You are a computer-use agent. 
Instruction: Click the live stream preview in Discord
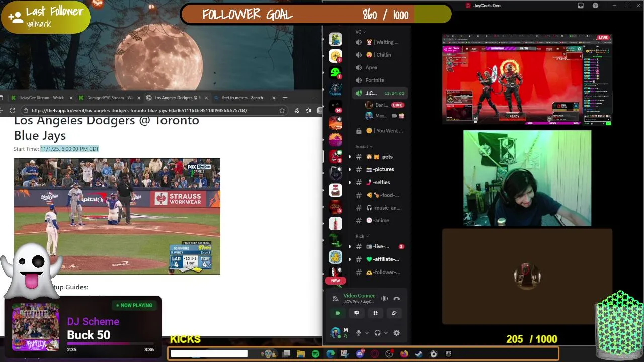pyautogui.click(x=527, y=79)
